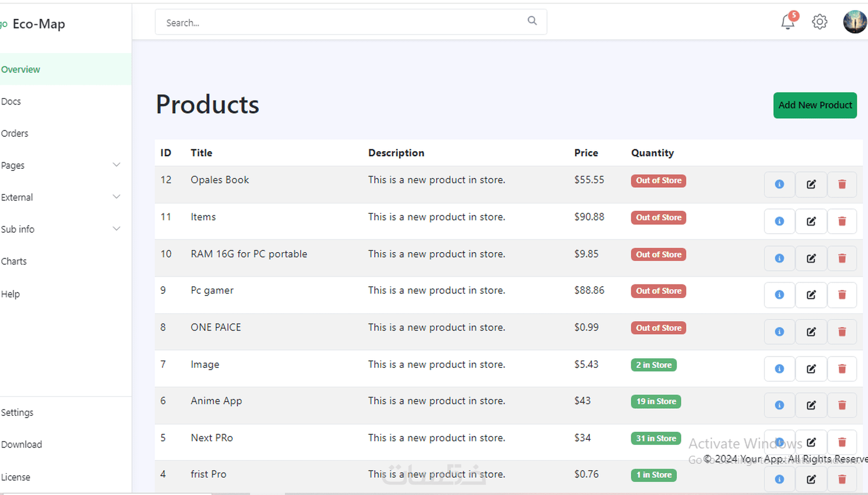Viewport: 868px width, 495px height.
Task: Open the user profile avatar
Action: point(855,22)
